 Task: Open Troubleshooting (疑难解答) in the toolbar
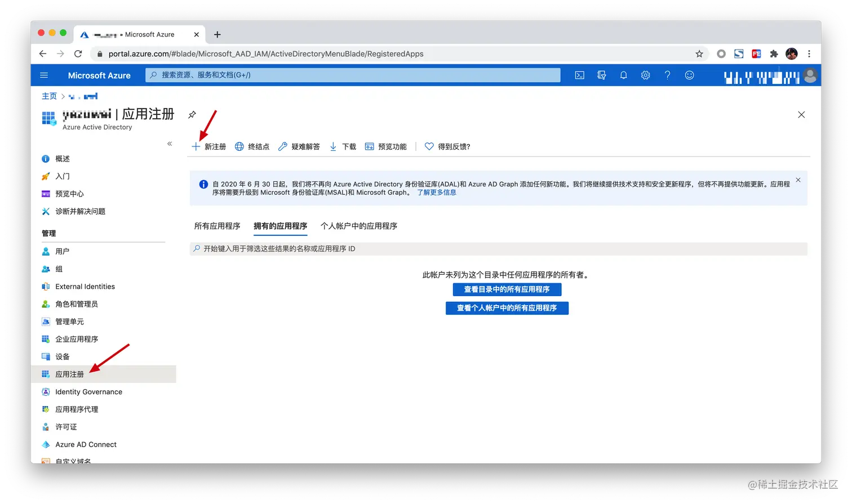[299, 146]
